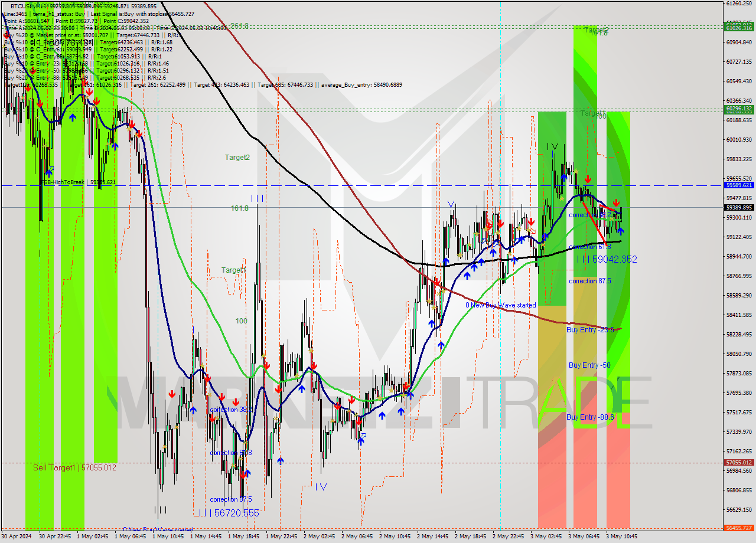This screenshot has width=756, height=543.
Task: Click the '2 May 14:45' time axis label
Action: click(432, 537)
